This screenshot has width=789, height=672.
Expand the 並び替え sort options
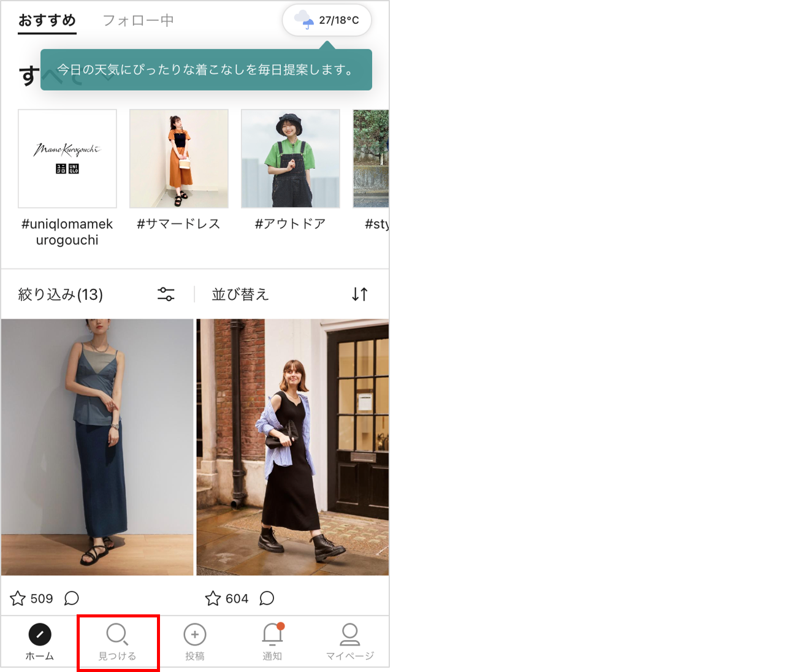[240, 295]
